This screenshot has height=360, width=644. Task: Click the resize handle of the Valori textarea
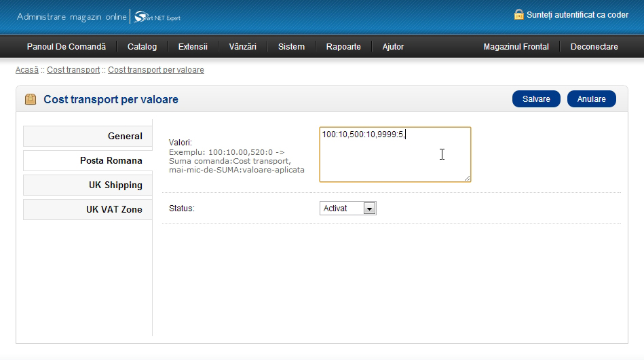point(467,178)
